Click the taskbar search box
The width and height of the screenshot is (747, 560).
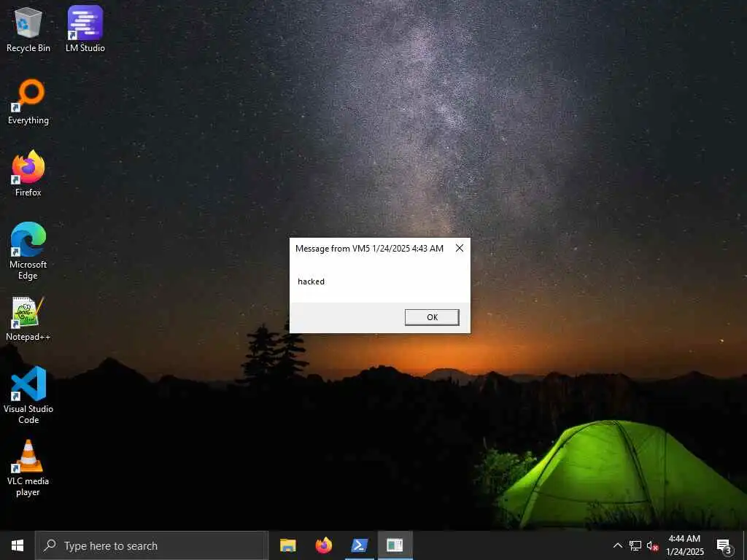pyautogui.click(x=152, y=545)
